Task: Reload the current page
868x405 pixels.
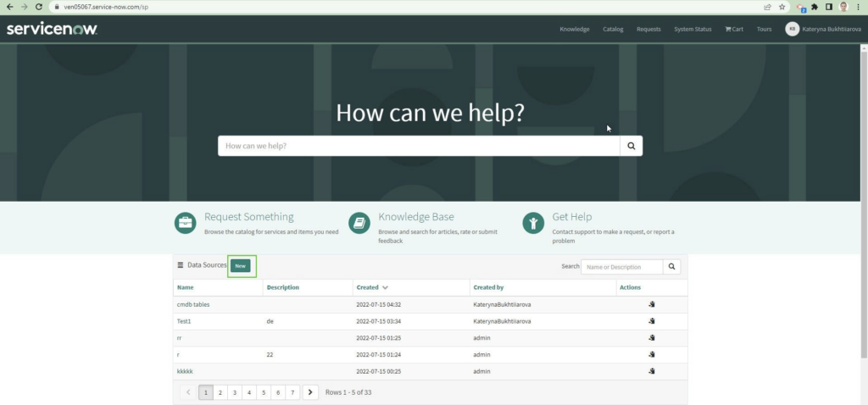Action: 38,7
